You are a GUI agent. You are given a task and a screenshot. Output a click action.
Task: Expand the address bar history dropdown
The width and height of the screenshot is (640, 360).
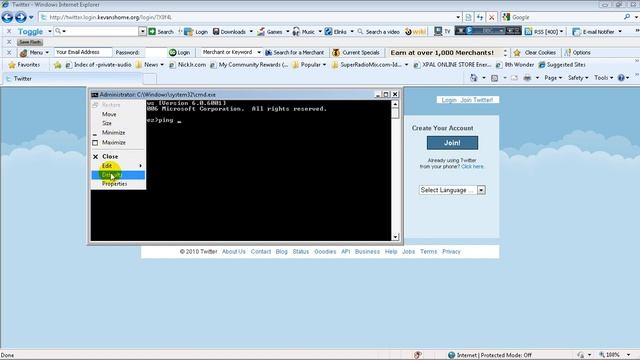pyautogui.click(x=458, y=17)
